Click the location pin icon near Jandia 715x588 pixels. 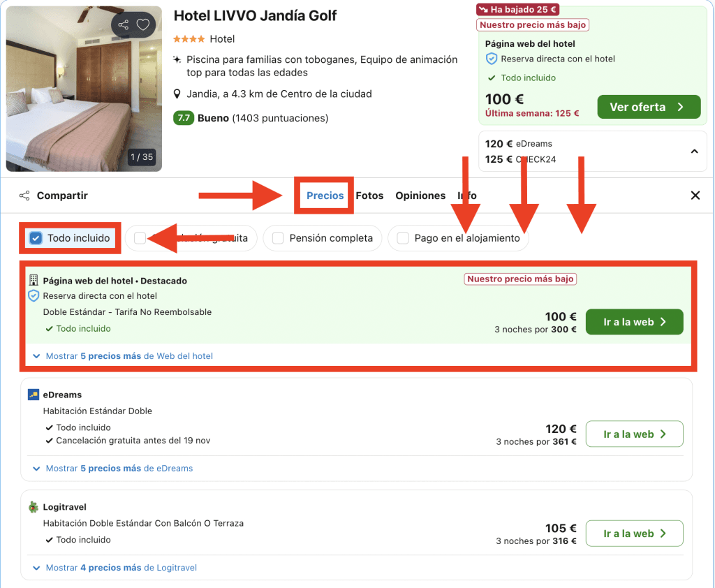[x=178, y=94]
